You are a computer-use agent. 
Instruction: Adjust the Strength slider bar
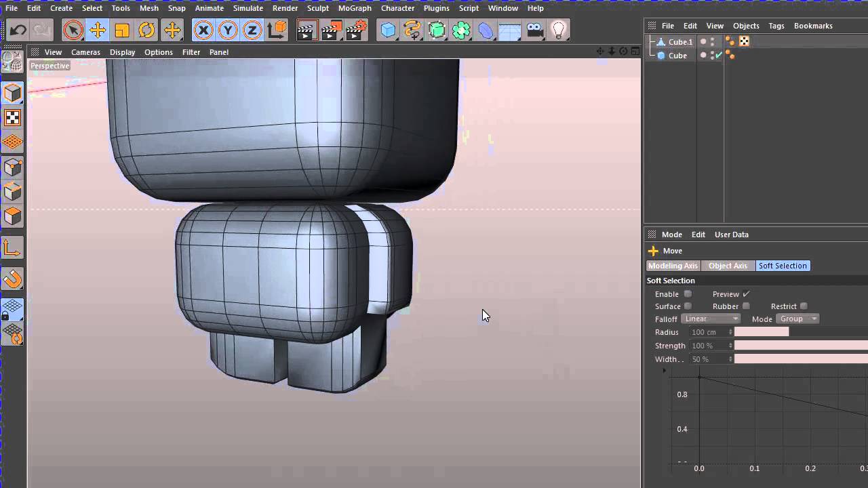tap(801, 346)
